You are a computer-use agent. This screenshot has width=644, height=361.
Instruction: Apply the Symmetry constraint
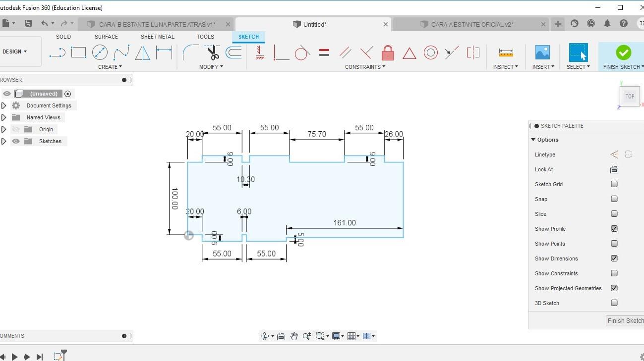tap(473, 52)
